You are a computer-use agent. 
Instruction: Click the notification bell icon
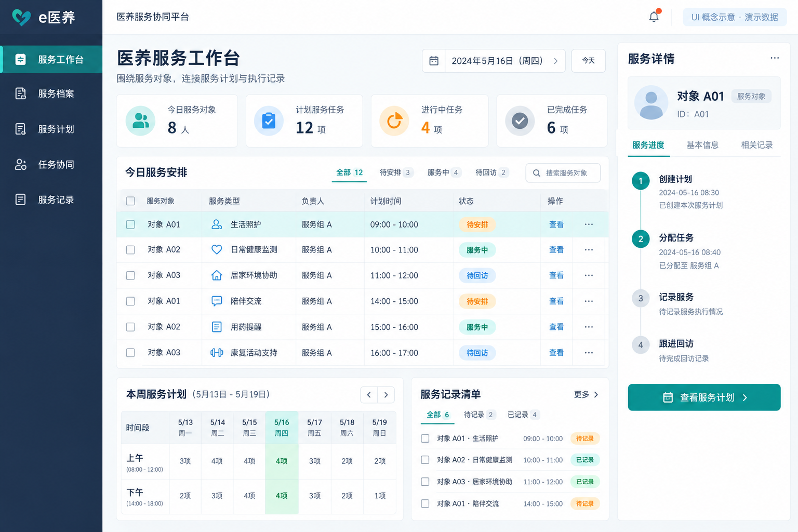coord(654,17)
